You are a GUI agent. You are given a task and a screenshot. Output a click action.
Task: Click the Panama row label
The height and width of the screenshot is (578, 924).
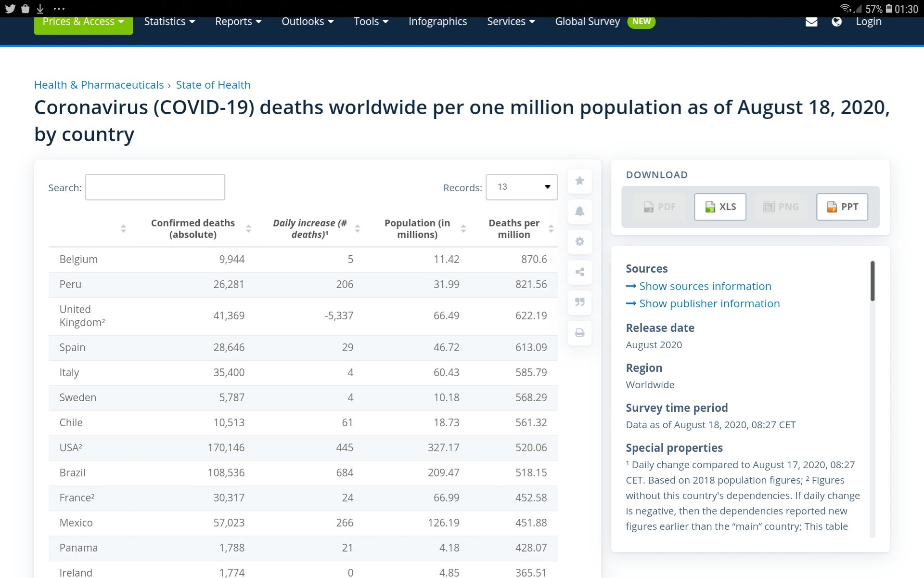click(78, 548)
